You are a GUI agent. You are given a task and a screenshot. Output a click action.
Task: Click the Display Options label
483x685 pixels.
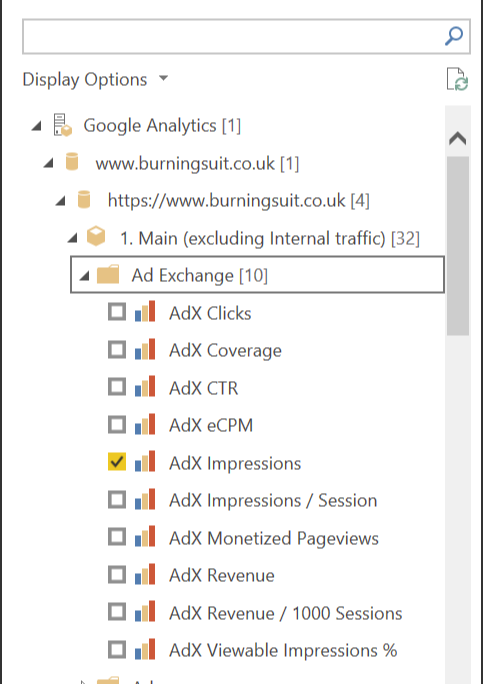pyautogui.click(x=85, y=80)
